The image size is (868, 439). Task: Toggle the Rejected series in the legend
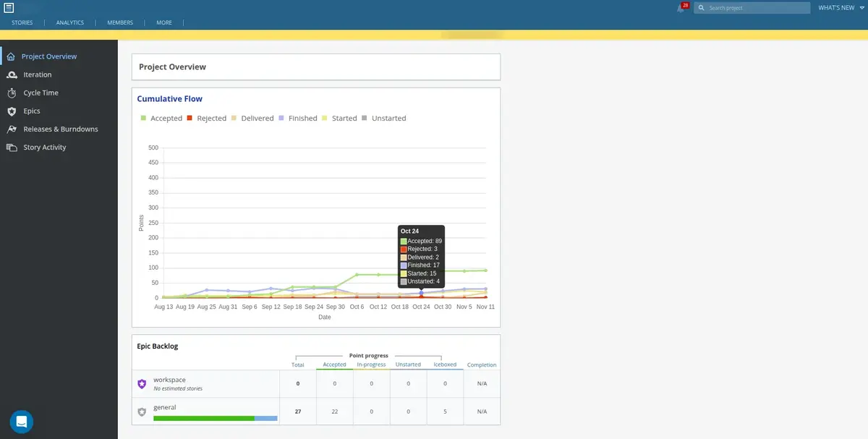pos(210,118)
